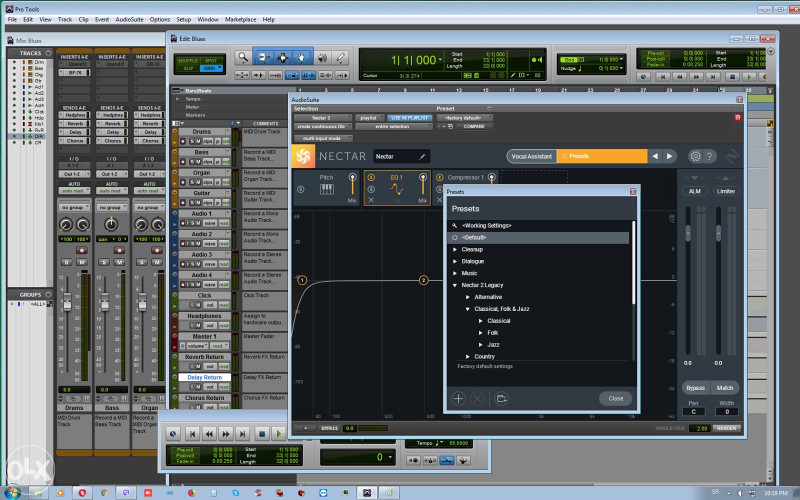Delete preset with the red X icon
Viewport: 800px width, 500px height.
[x=477, y=398]
